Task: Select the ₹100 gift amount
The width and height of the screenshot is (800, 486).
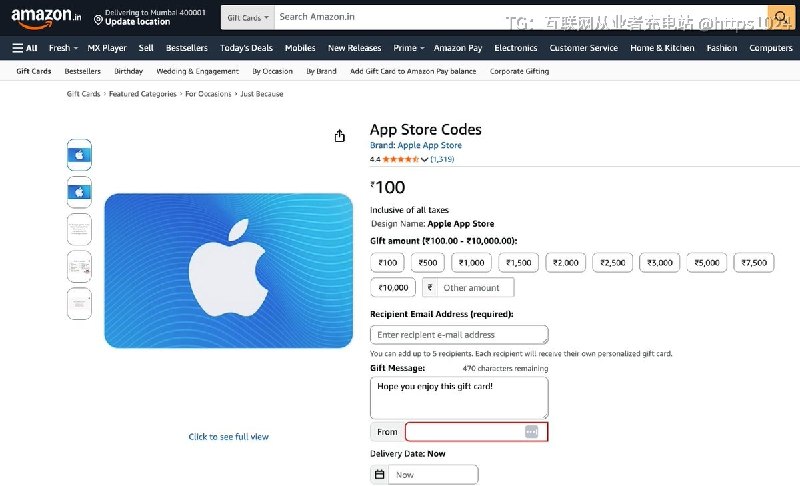Action: click(x=387, y=263)
